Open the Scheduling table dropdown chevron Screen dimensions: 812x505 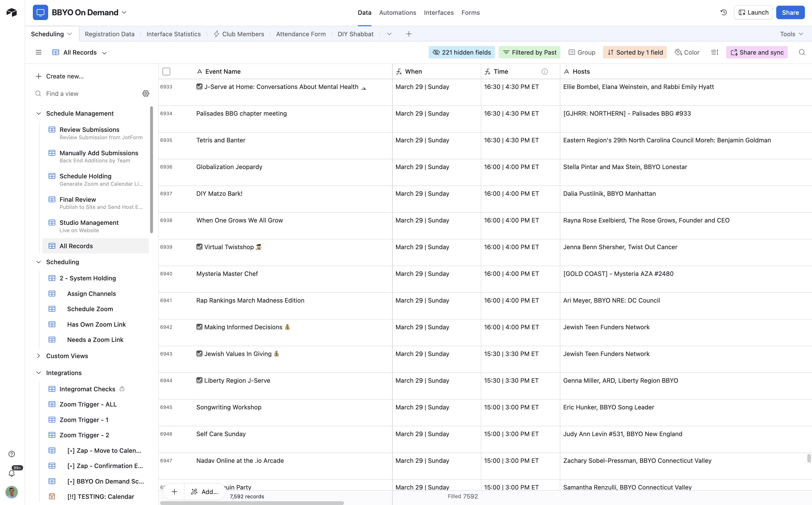click(x=70, y=34)
